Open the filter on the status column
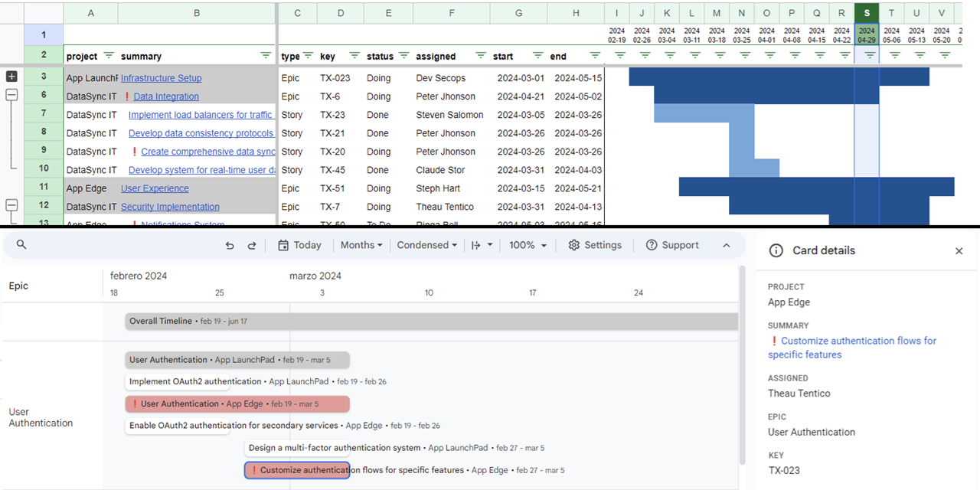 (x=403, y=56)
